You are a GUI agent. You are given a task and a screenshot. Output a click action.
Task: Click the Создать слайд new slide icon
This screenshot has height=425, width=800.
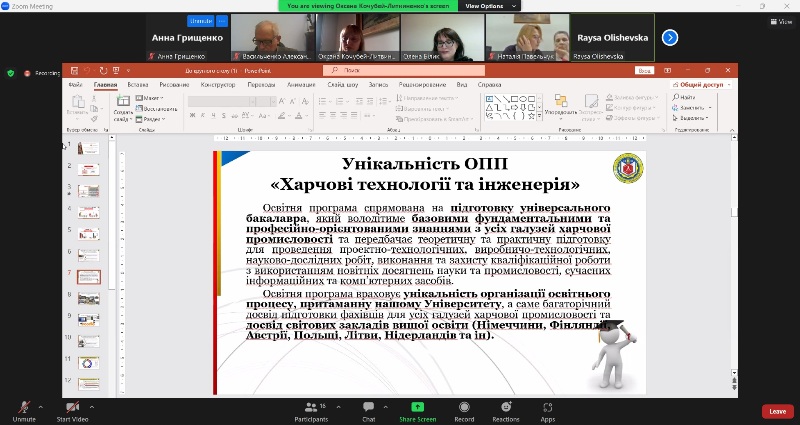click(123, 101)
